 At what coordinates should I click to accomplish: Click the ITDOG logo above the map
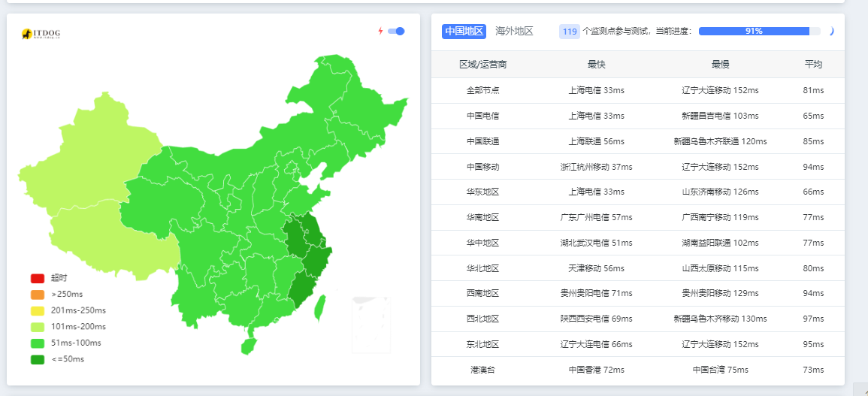[41, 34]
